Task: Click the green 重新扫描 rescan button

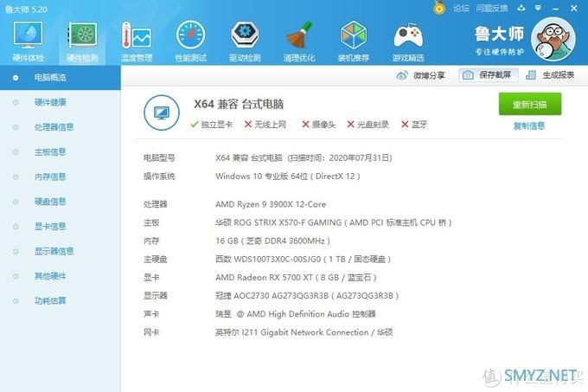Action: click(x=529, y=104)
